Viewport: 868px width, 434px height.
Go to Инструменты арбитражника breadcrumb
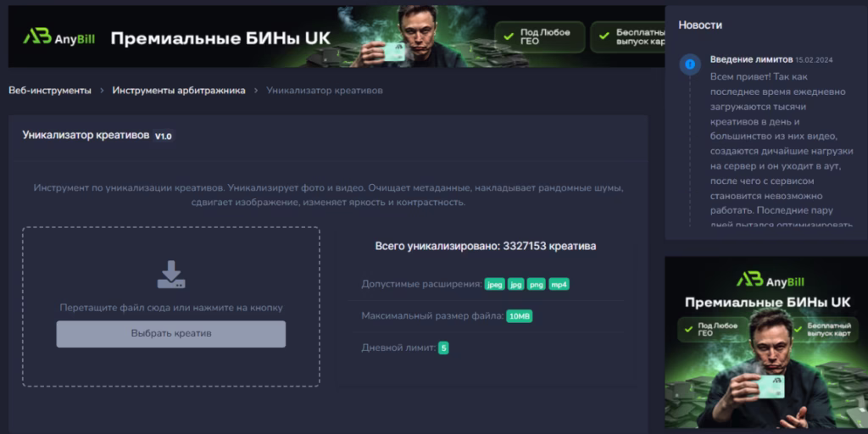[x=179, y=91]
